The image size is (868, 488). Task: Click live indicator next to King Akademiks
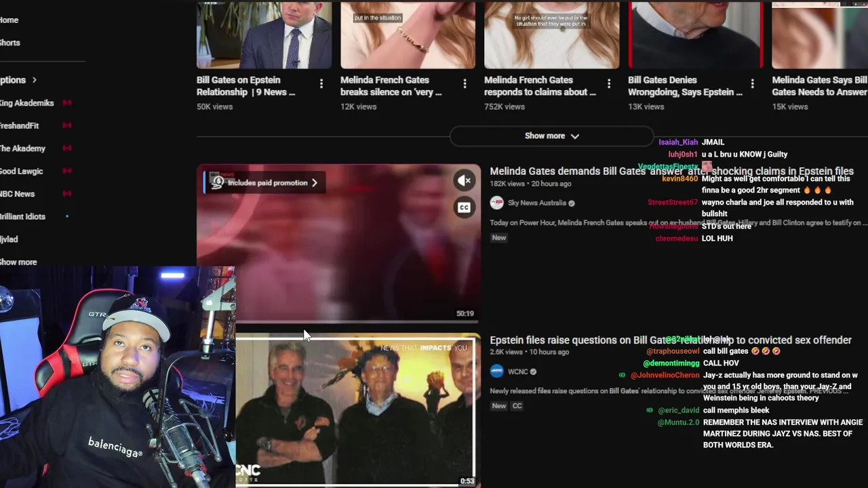(67, 103)
